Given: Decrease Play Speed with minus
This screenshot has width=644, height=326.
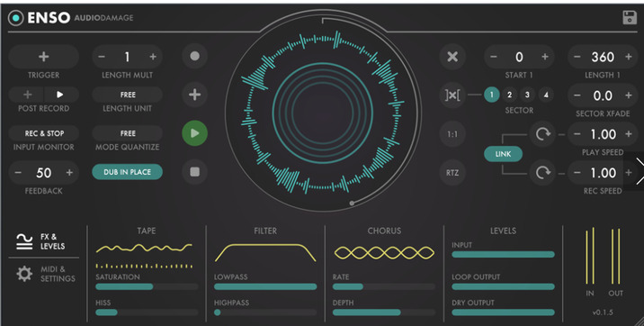Looking at the screenshot, I should tap(577, 134).
